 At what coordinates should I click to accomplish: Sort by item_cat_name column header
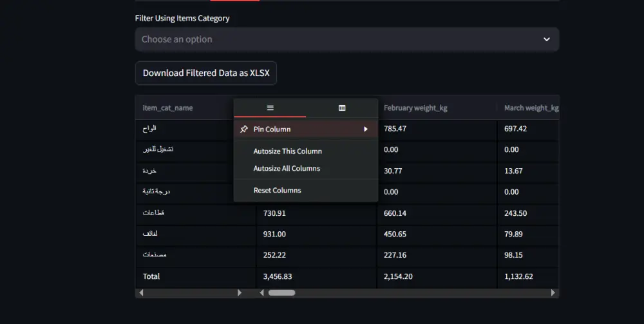click(168, 108)
